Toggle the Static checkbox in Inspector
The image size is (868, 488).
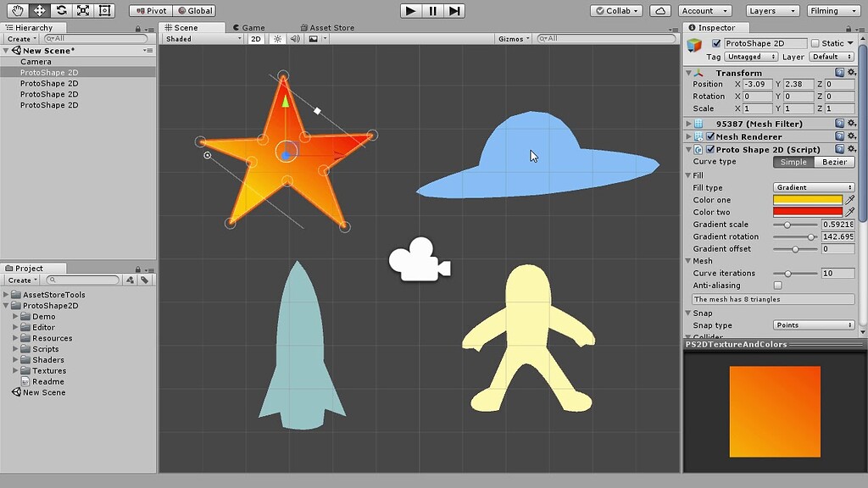click(x=815, y=42)
